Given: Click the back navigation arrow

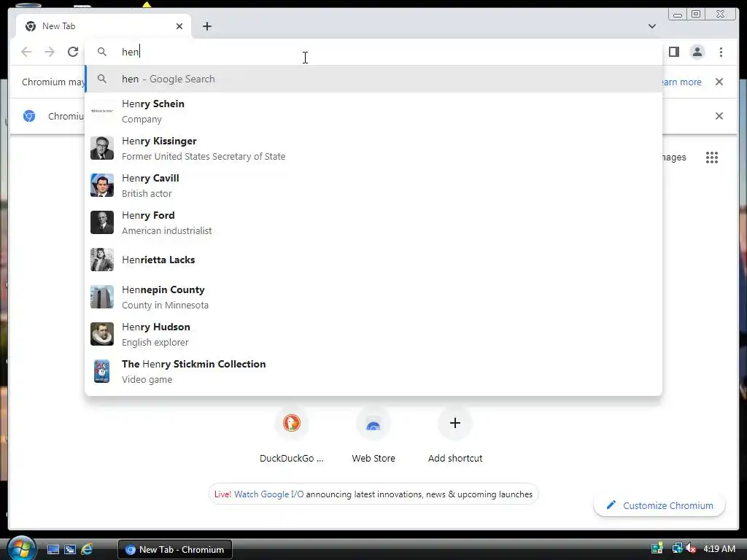Looking at the screenshot, I should 27,52.
